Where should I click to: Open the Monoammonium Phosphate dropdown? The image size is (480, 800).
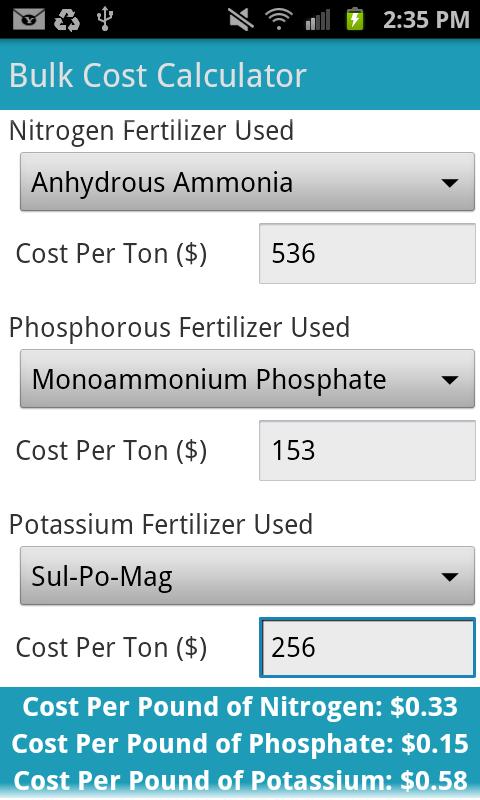tap(247, 379)
